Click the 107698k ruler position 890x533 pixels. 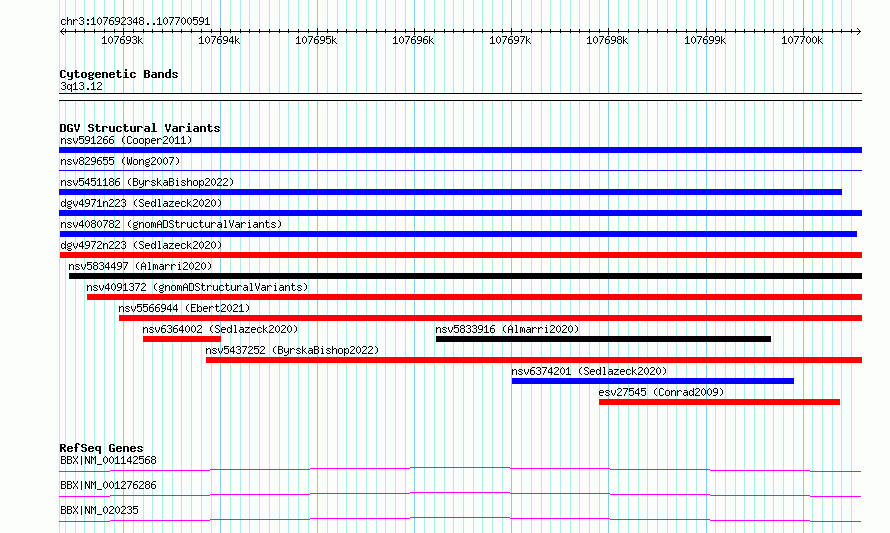pyautogui.click(x=607, y=40)
